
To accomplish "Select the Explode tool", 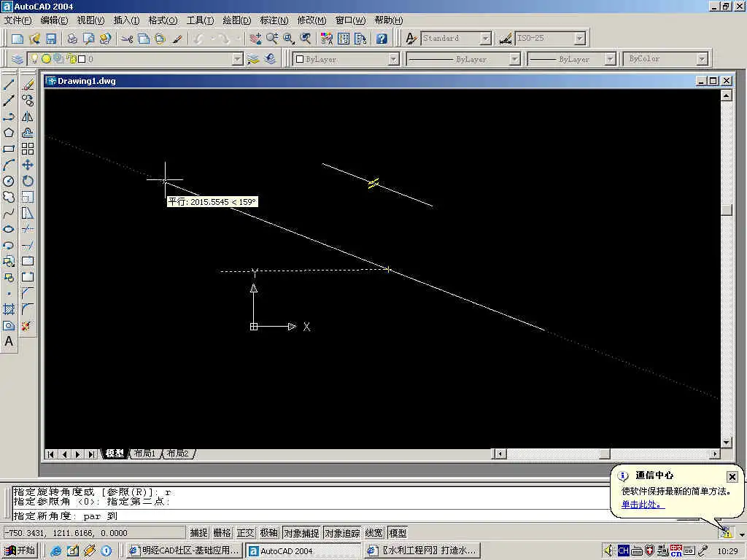I will click(28, 326).
